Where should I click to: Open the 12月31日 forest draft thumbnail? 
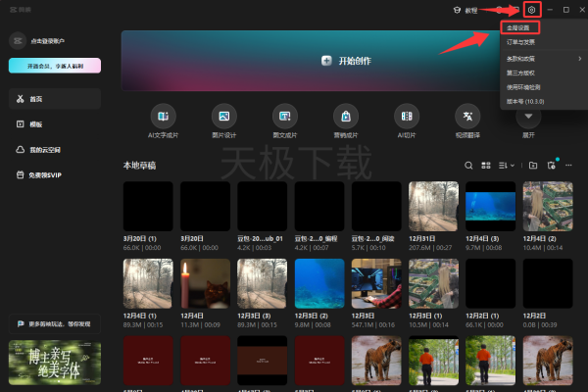tap(433, 205)
